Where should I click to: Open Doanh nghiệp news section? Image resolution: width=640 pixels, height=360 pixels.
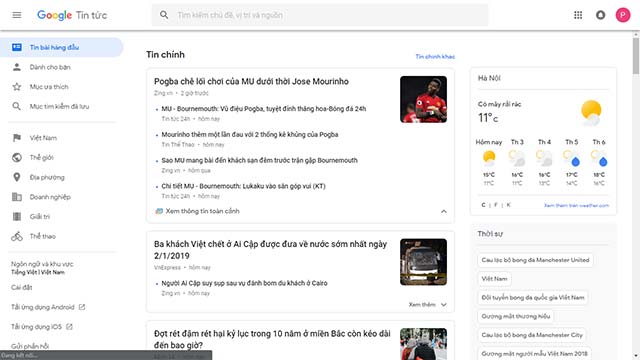[x=50, y=197]
